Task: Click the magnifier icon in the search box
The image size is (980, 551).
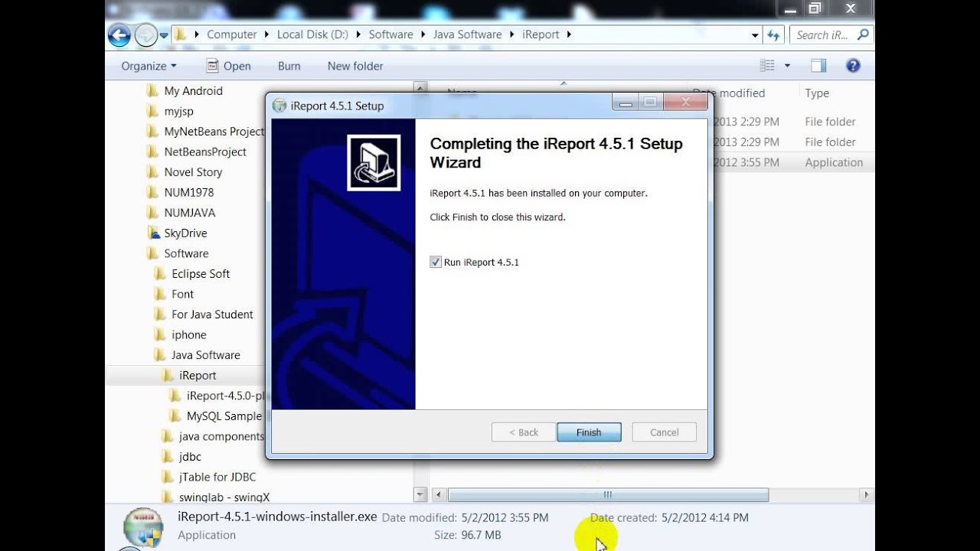Action: 863,34
